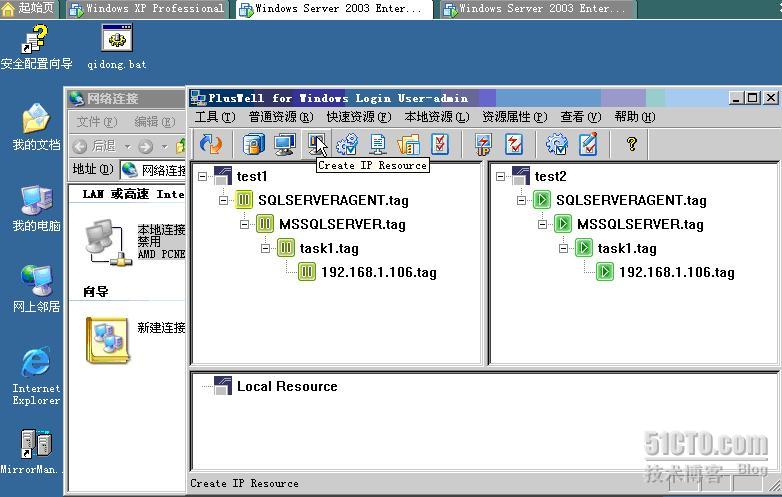Image resolution: width=782 pixels, height=497 pixels.
Task: Collapse the test2 tree node
Action: click(x=500, y=176)
